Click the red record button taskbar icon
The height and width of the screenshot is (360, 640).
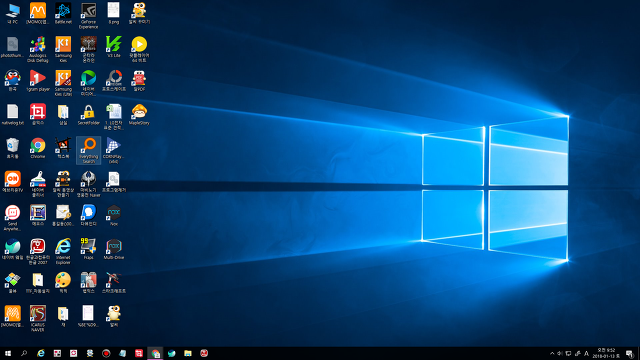pos(106,353)
